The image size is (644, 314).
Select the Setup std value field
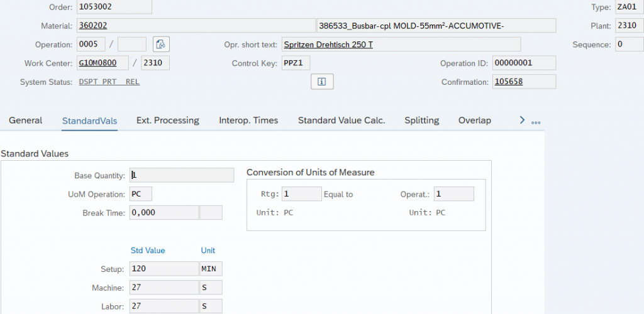point(164,269)
